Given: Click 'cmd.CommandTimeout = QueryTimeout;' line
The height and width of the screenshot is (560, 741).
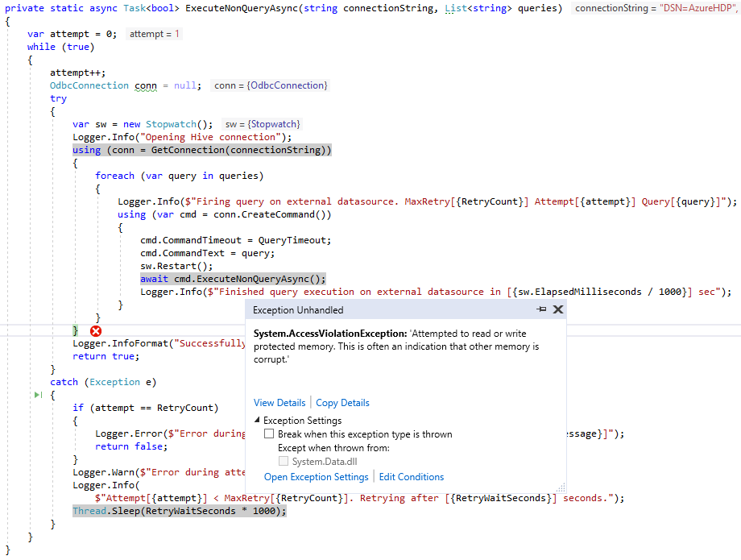Looking at the screenshot, I should 235,240.
